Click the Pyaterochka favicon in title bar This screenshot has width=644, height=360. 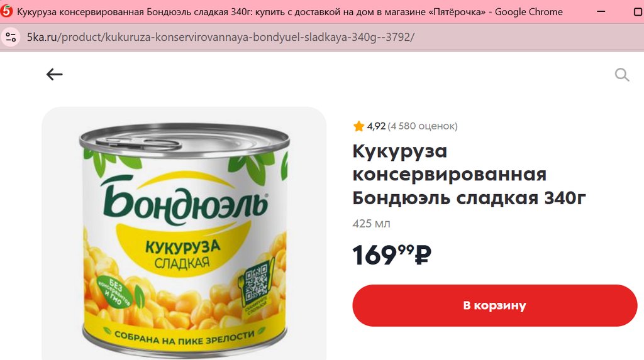[6, 11]
